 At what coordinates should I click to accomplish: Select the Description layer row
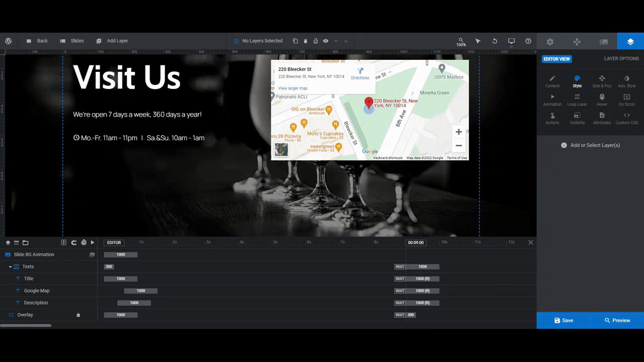pos(49,303)
